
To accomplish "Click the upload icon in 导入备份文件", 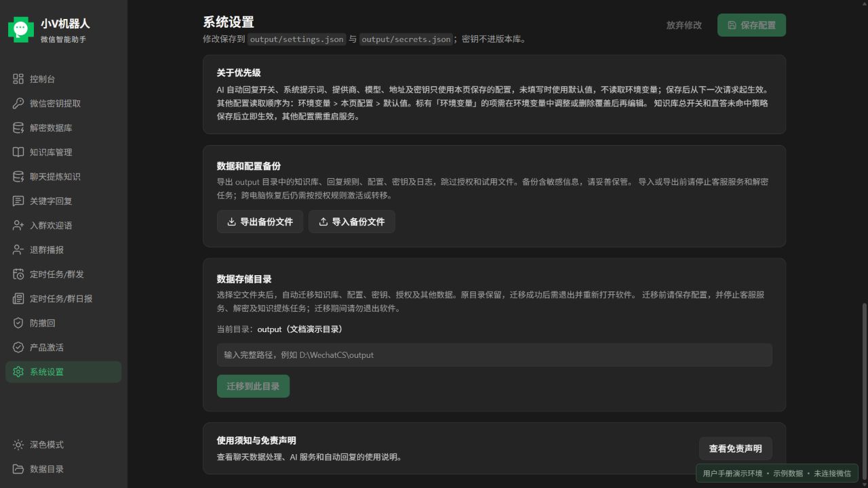I will click(323, 222).
